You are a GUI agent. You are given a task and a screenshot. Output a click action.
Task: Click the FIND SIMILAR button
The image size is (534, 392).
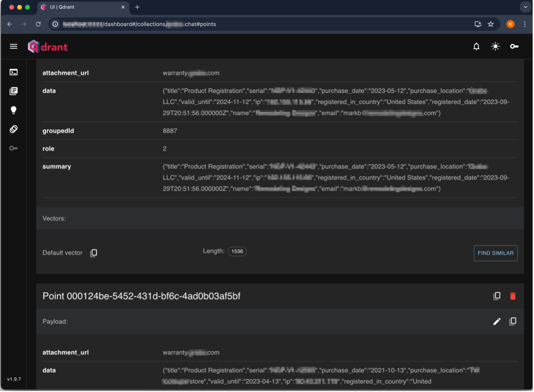(x=496, y=253)
